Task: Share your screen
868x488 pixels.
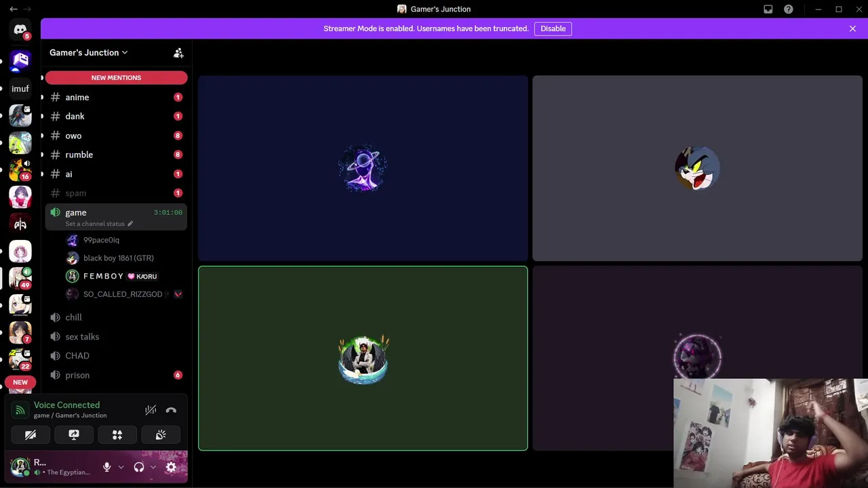Action: (74, 434)
